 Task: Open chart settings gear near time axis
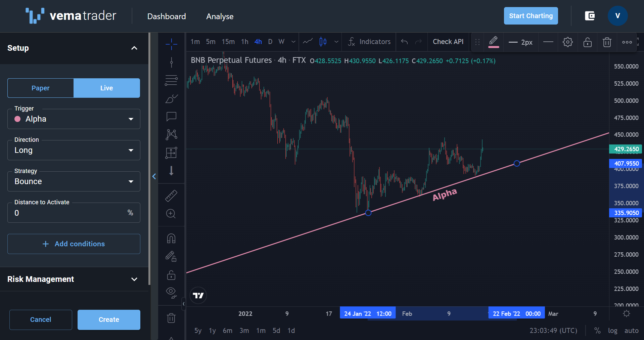point(627,313)
